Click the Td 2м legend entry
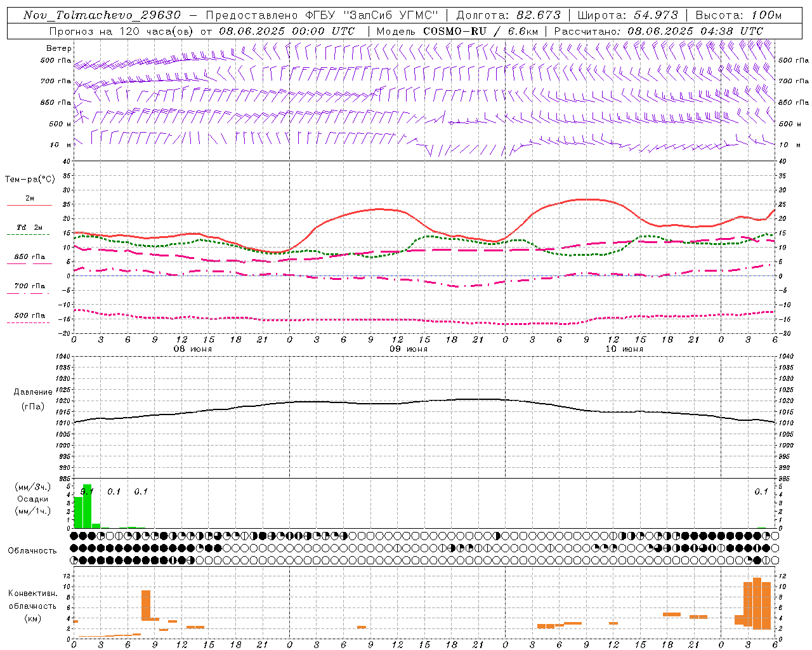Image resolution: width=812 pixels, height=650 pixels. pyautogui.click(x=30, y=227)
